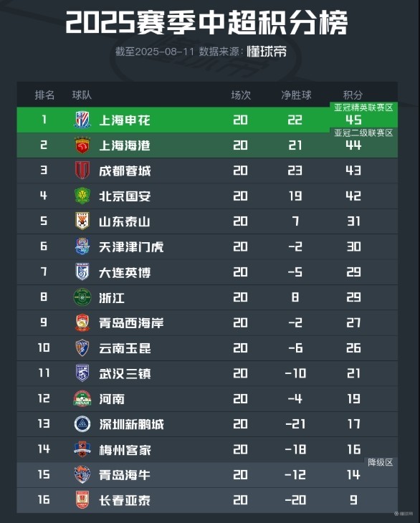Open team name 武汉三镇
The width and height of the screenshot is (420, 523).
pyautogui.click(x=125, y=373)
